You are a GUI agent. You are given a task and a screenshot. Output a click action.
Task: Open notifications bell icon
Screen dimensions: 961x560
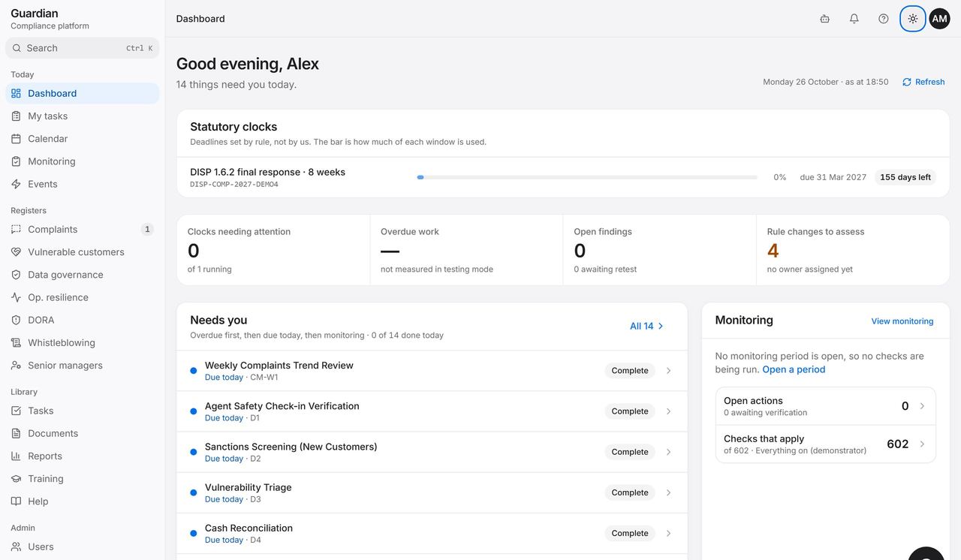point(854,19)
